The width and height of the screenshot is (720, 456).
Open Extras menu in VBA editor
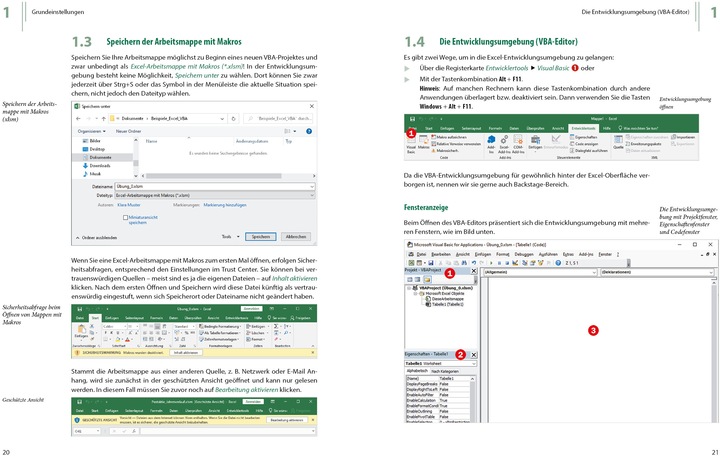point(568,254)
